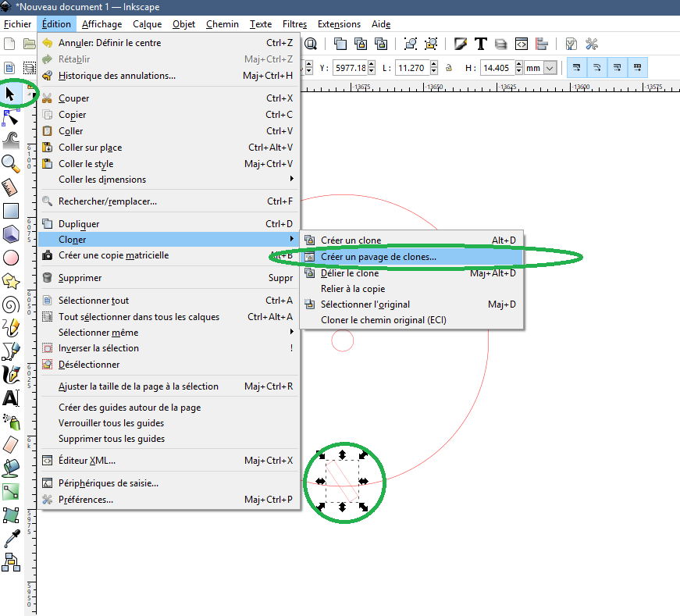The height and width of the screenshot is (616, 680).
Task: Select the Node editing tool
Action: click(10, 118)
